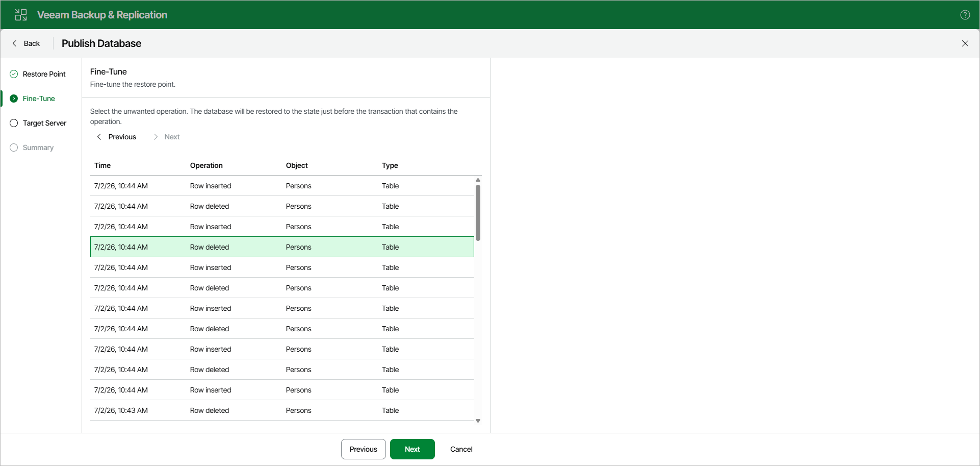Viewport: 980px width, 466px height.
Task: Click the circle icon beside Target Server
Action: tap(14, 123)
